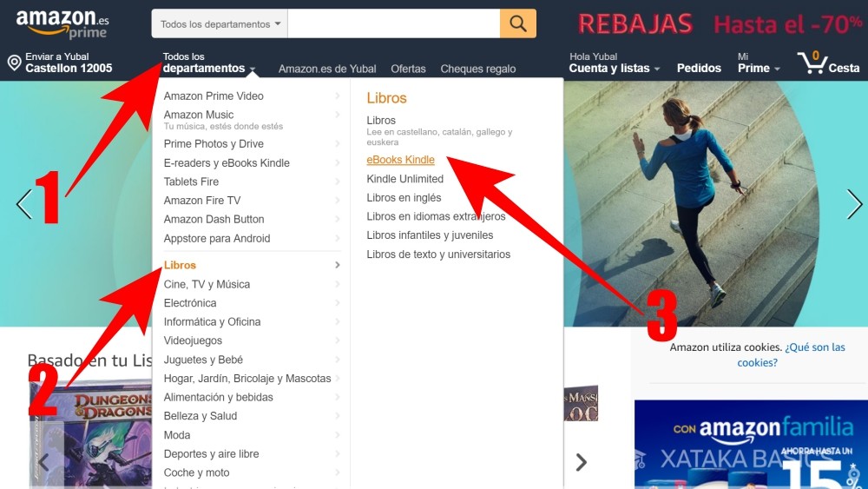Image resolution: width=868 pixels, height=489 pixels.
Task: Click the delivery location pin icon
Action: (15, 63)
